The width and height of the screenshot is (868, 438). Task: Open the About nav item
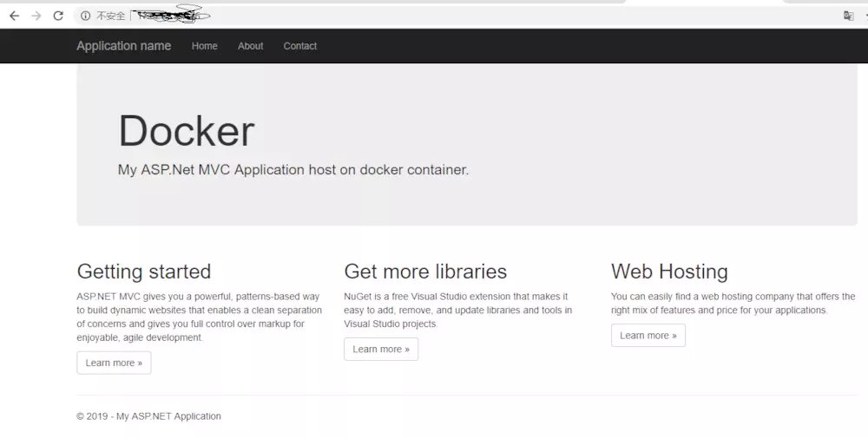click(250, 46)
